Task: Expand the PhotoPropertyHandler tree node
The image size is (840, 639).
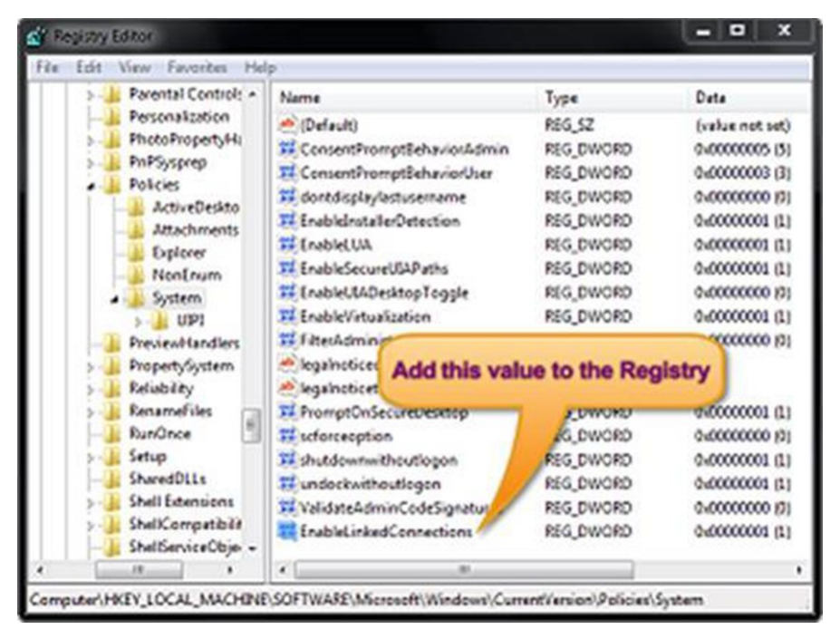Action: (x=92, y=140)
